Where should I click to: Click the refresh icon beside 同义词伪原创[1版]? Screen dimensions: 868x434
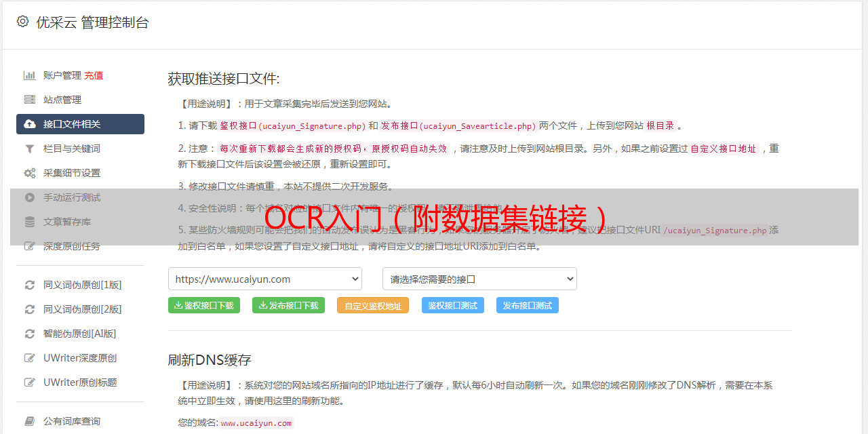pos(30,285)
